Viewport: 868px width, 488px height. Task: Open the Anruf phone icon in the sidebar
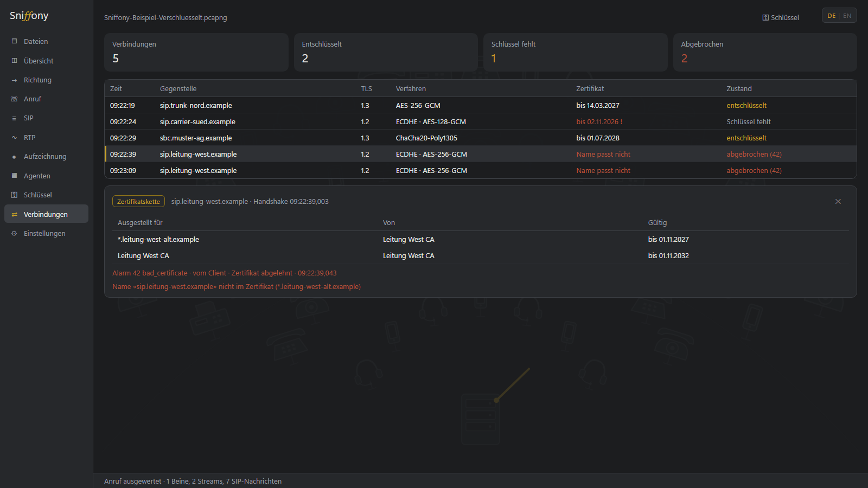[14, 99]
